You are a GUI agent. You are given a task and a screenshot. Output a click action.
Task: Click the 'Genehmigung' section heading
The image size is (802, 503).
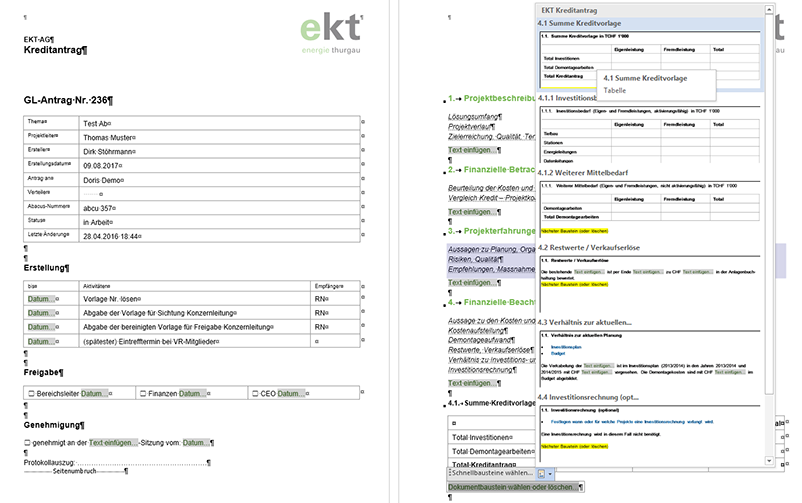pos(52,425)
